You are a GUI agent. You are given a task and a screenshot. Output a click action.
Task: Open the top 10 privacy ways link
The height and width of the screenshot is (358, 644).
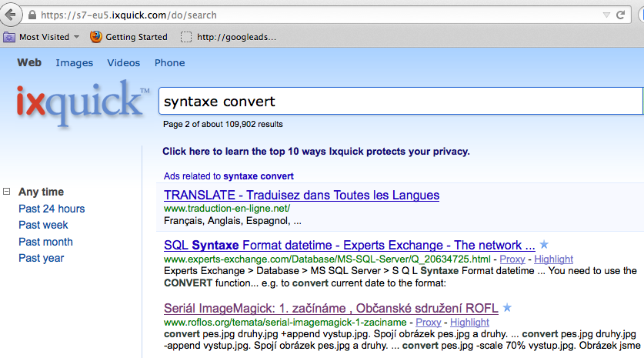click(x=315, y=151)
